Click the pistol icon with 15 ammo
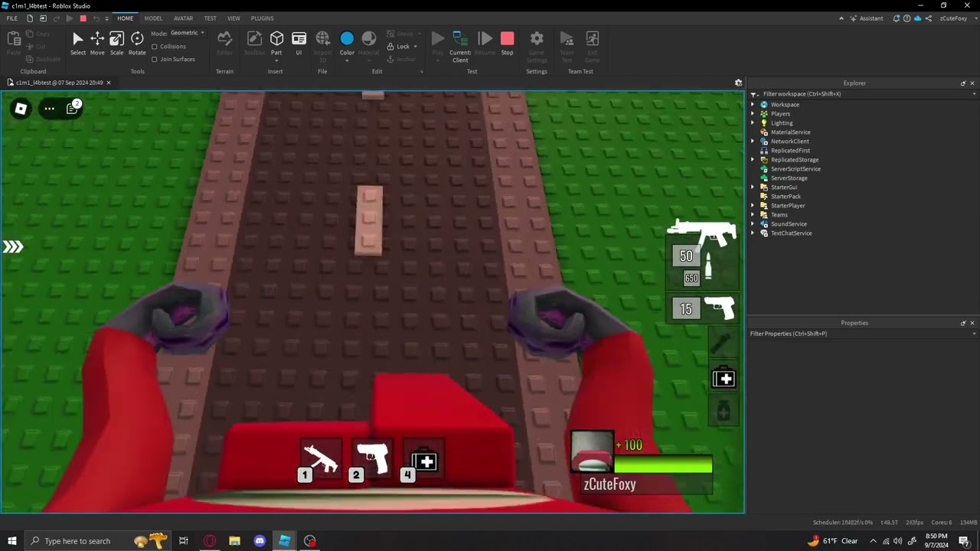This screenshot has height=551, width=980. point(719,308)
